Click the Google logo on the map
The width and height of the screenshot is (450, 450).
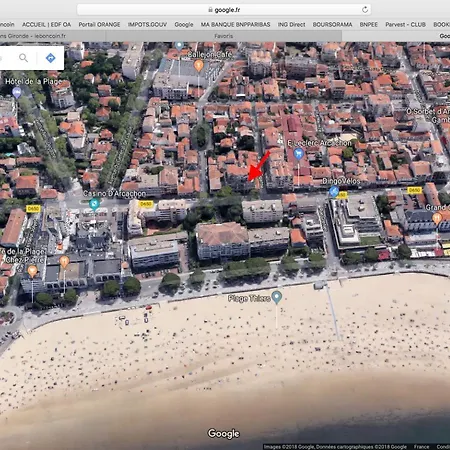223,433
